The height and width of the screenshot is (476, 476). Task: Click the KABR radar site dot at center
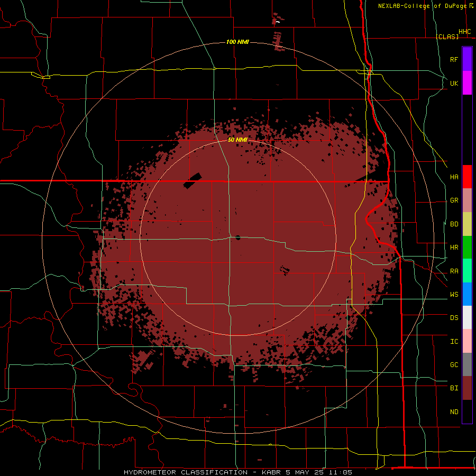tap(237, 237)
